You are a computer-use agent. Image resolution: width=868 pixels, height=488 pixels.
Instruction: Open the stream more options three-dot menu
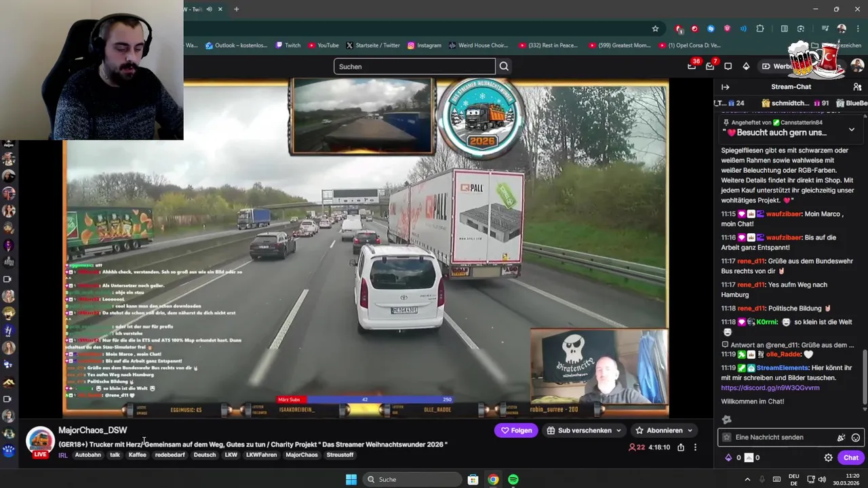click(695, 447)
